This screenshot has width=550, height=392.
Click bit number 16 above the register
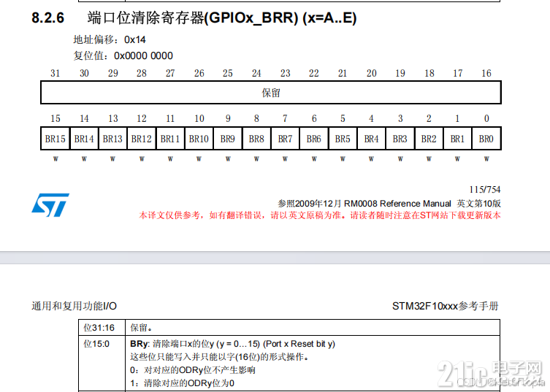486,73
